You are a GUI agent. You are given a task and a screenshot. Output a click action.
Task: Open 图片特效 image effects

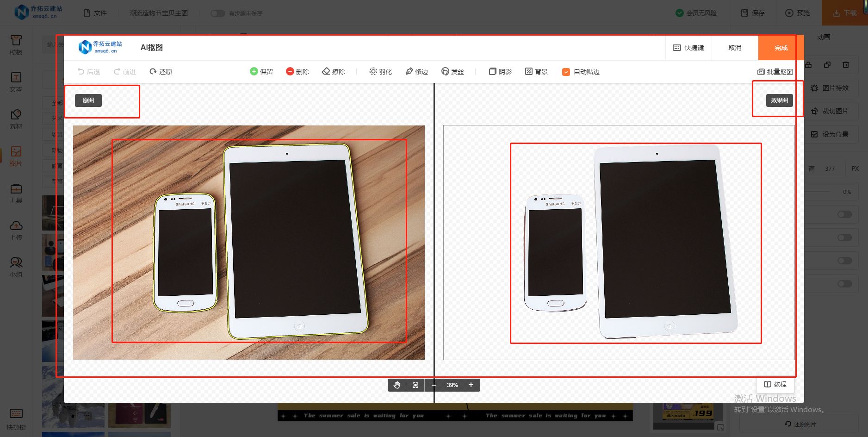tap(831, 88)
